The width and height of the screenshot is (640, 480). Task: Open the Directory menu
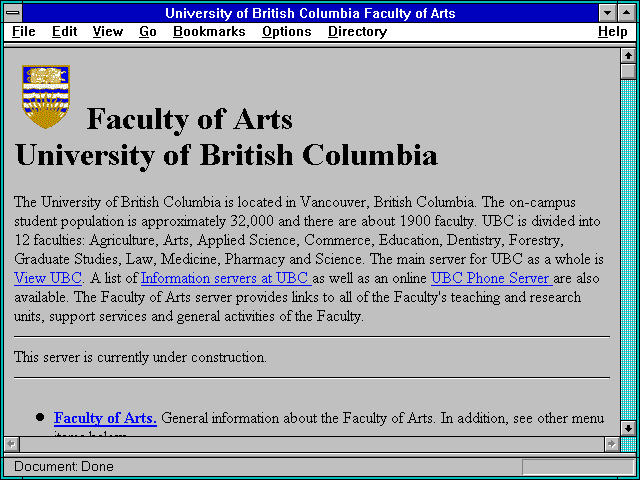(x=357, y=31)
